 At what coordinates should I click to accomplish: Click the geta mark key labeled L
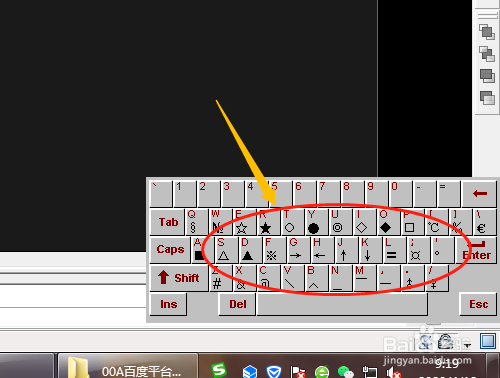click(x=394, y=250)
